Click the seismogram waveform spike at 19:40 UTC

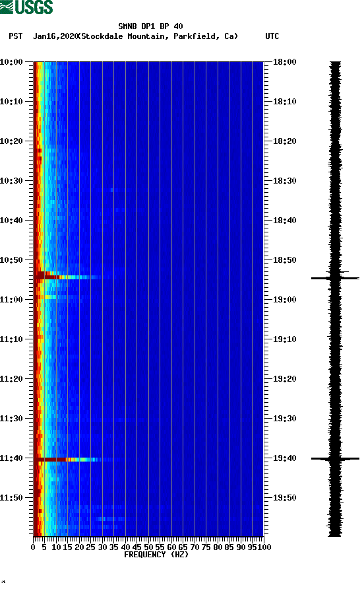(x=335, y=459)
